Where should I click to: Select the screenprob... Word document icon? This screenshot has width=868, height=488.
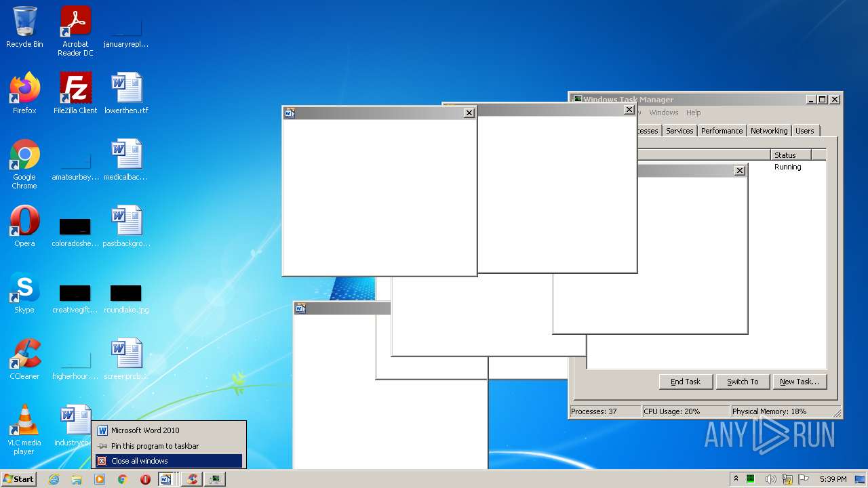click(126, 359)
